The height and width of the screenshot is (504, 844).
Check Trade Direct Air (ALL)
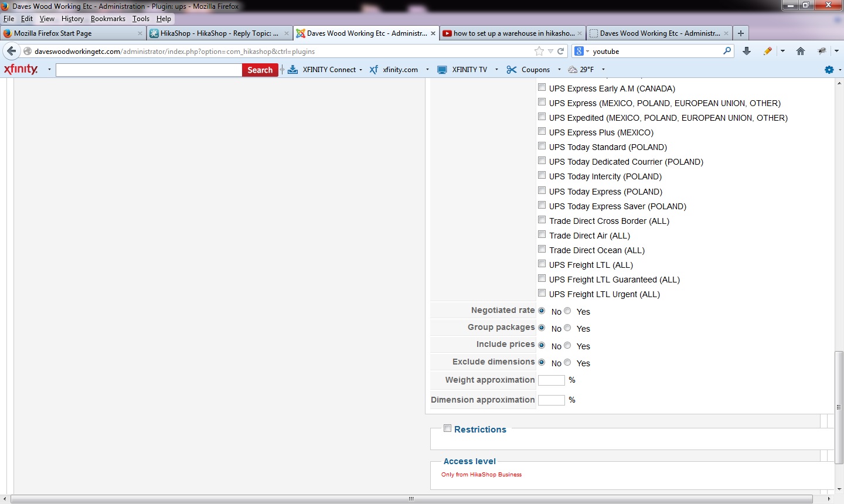click(x=542, y=234)
